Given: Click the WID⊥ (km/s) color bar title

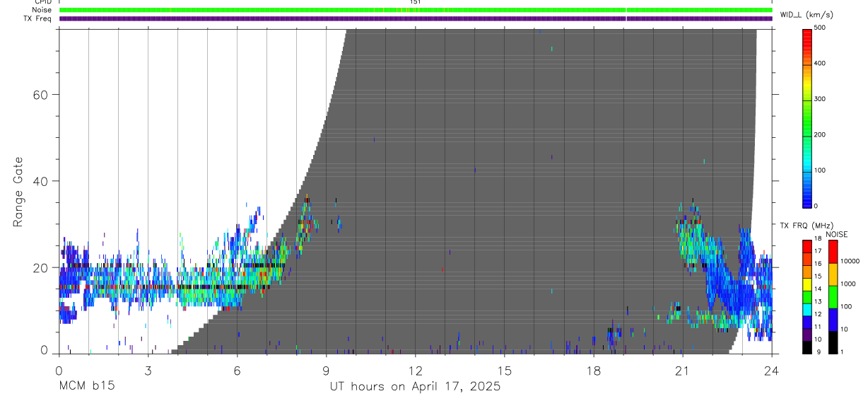Looking at the screenshot, I should point(807,14).
